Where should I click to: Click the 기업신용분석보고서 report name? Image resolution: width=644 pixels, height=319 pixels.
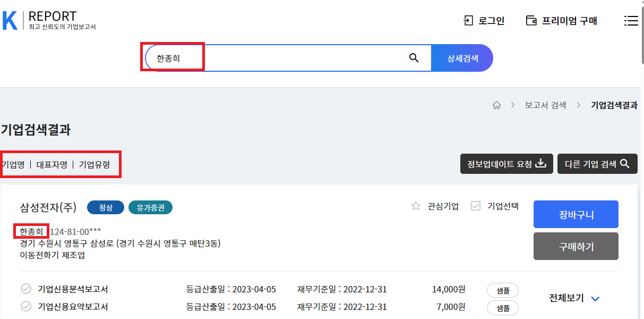click(x=73, y=290)
